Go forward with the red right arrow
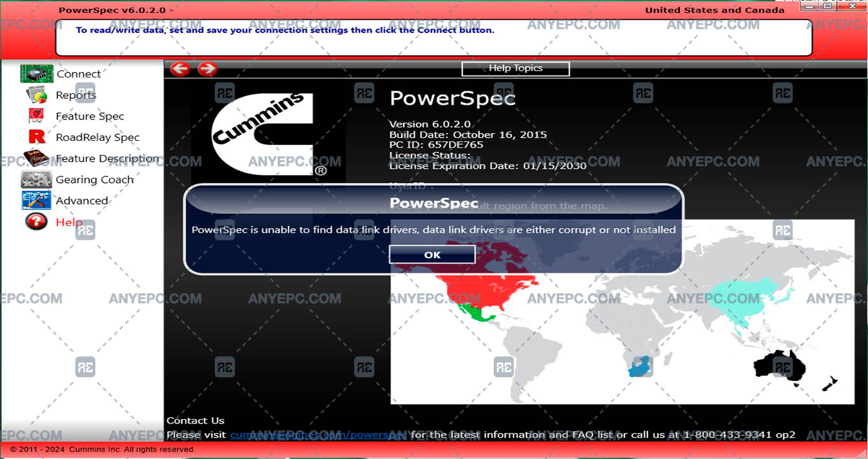 click(x=208, y=69)
